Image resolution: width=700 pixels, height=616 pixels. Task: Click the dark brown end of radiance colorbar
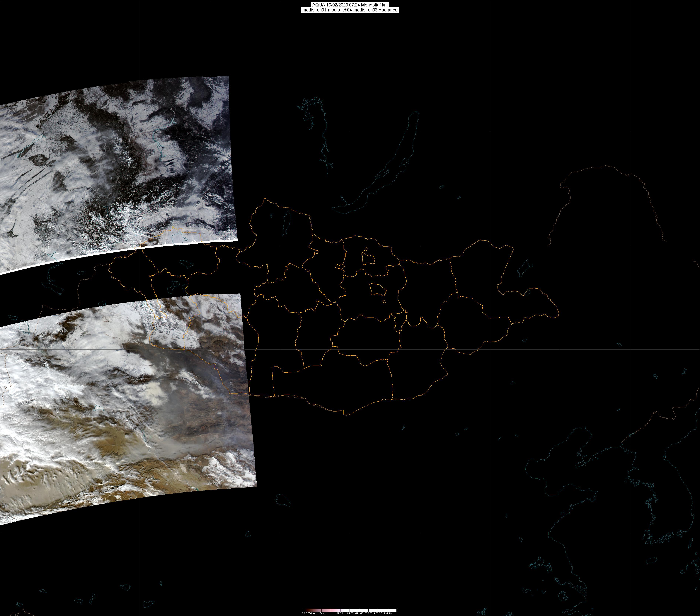pyautogui.click(x=308, y=610)
